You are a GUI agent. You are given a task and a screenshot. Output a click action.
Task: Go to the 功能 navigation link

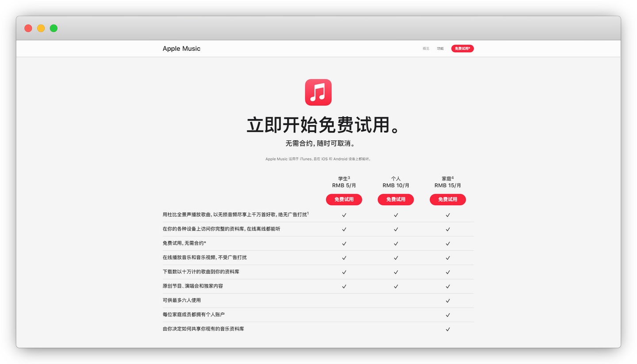pyautogui.click(x=440, y=49)
